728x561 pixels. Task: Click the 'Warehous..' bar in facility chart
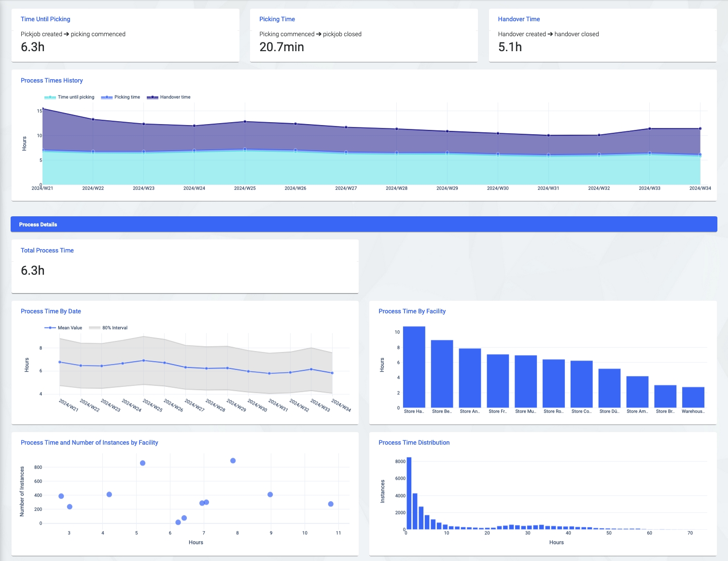693,397
